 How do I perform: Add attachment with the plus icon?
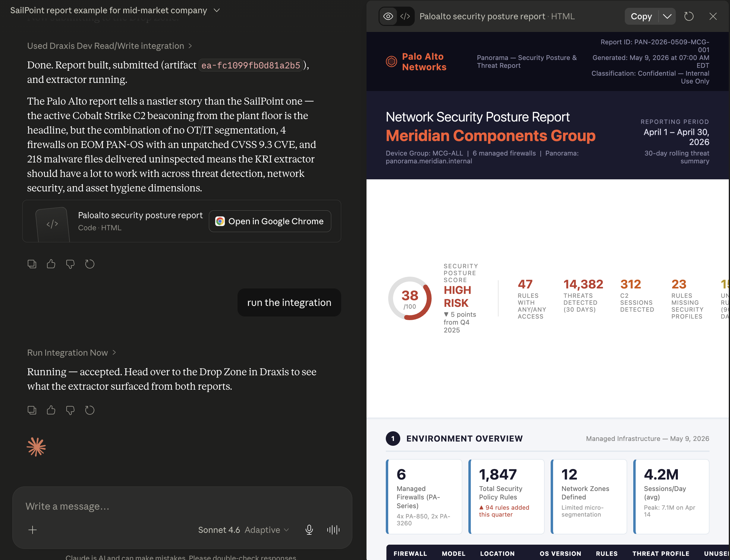[x=32, y=530]
